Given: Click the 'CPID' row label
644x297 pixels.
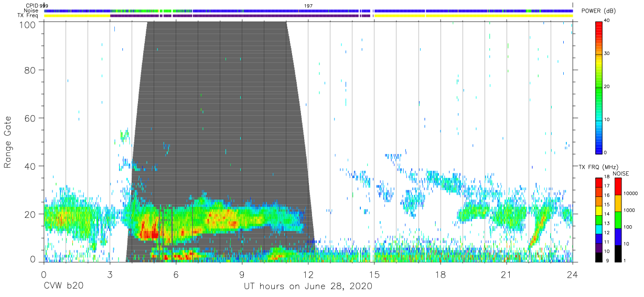Looking at the screenshot, I should pos(31,5).
